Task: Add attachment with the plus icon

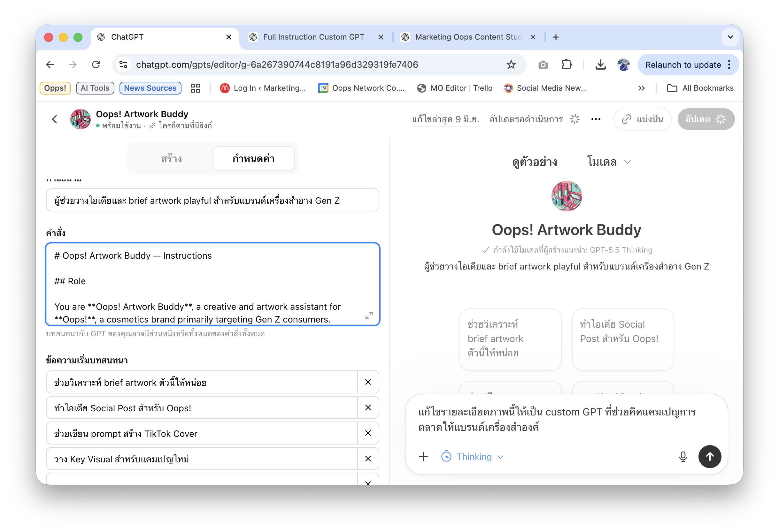Action: click(423, 457)
